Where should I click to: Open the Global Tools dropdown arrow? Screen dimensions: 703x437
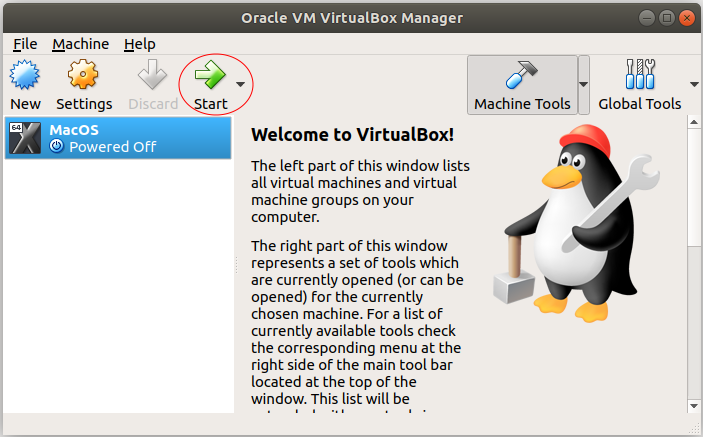click(x=694, y=85)
